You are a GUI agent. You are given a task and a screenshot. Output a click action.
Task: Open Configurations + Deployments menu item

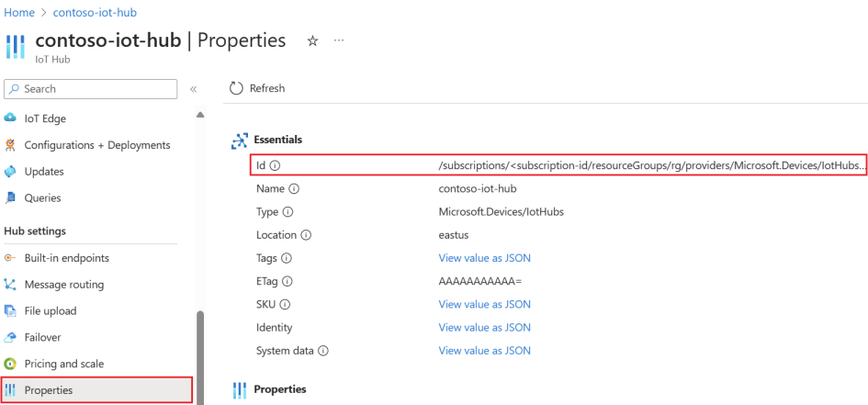96,145
